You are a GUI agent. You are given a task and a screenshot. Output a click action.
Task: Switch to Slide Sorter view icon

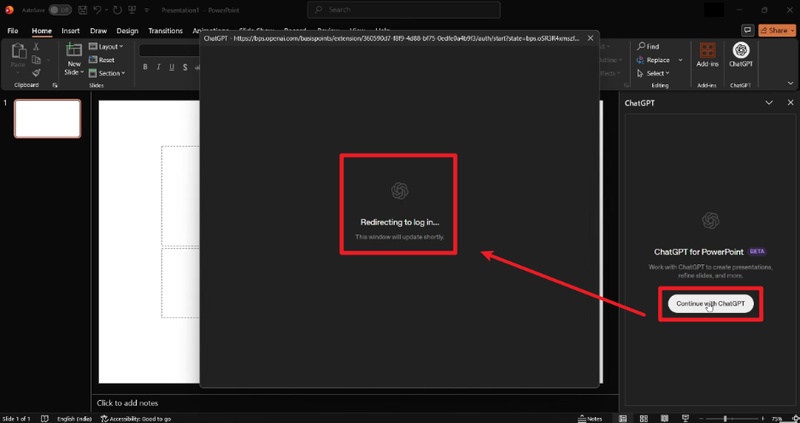(644, 418)
